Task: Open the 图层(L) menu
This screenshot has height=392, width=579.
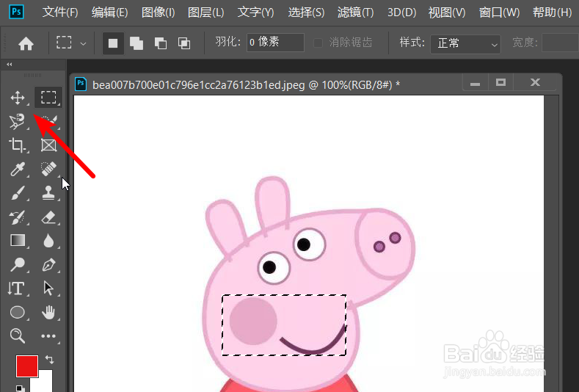Action: tap(205, 12)
